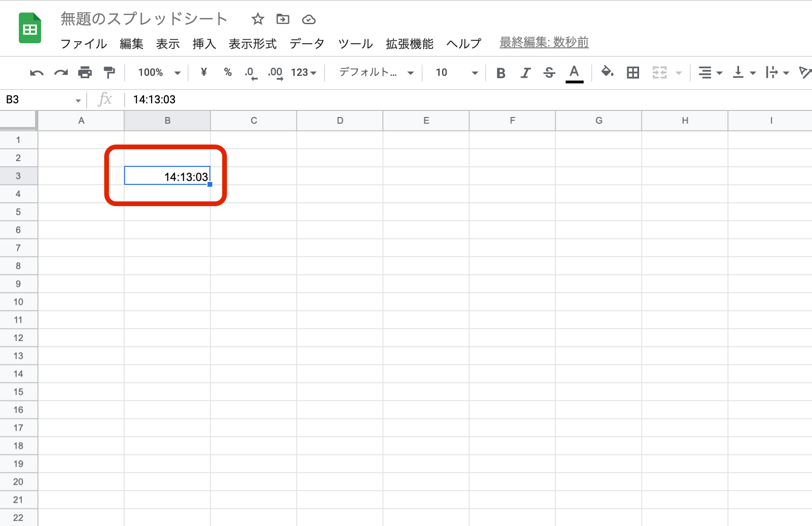This screenshot has width=812, height=526.
Task: Open the zoom 100% dropdown
Action: 159,73
